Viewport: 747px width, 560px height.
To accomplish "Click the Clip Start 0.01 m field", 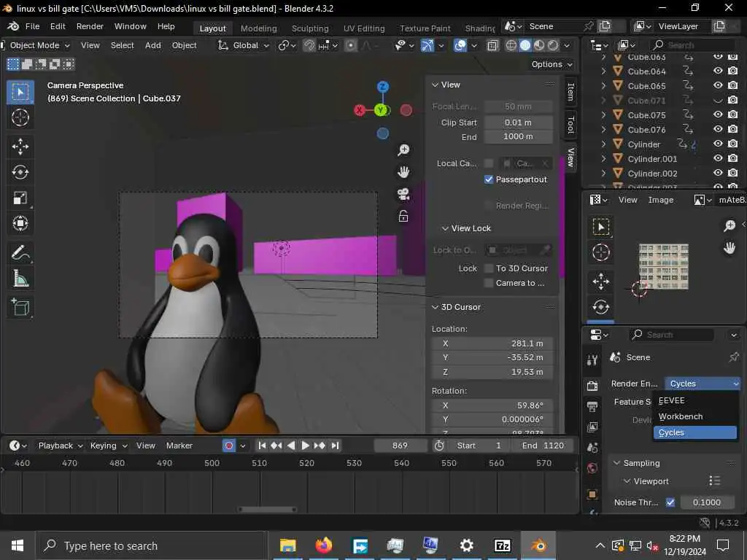I will point(519,122).
